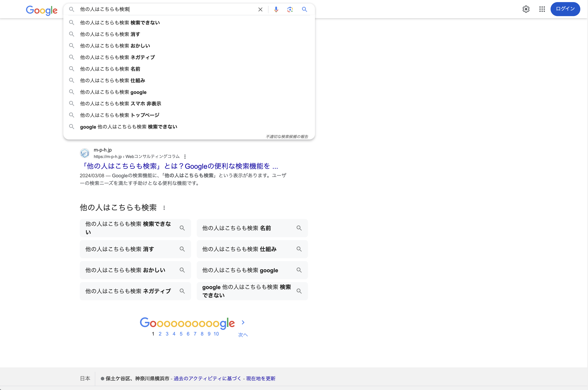Click the next-page chevron arrow

tap(243, 322)
